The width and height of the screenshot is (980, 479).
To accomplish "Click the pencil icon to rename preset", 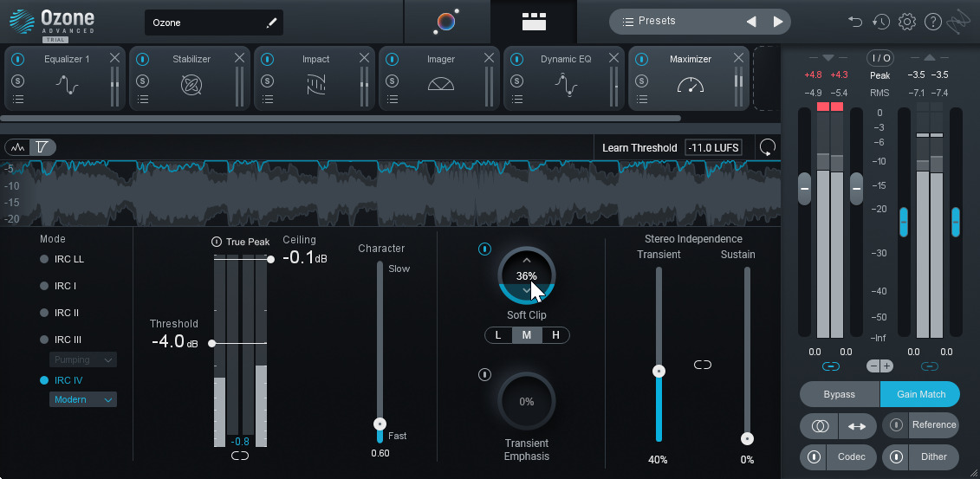I will pos(271,23).
